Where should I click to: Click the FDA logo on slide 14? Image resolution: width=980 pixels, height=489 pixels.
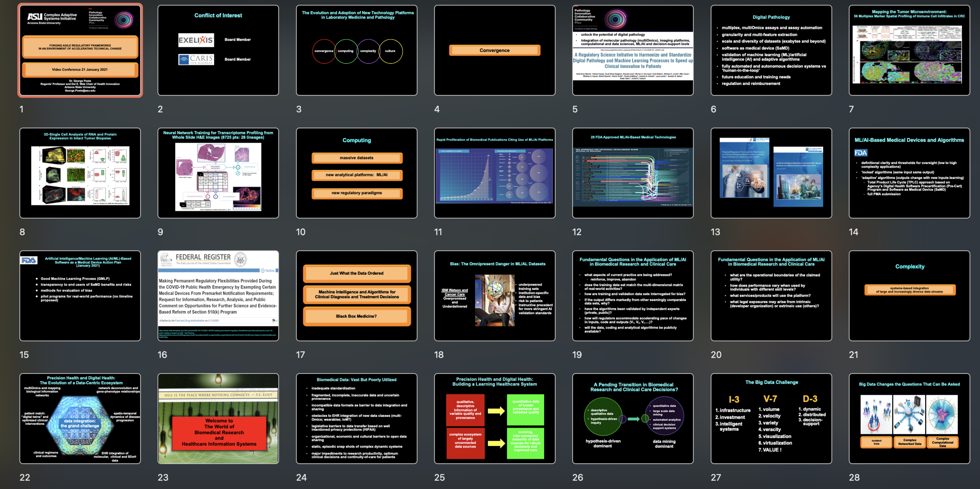pos(861,153)
